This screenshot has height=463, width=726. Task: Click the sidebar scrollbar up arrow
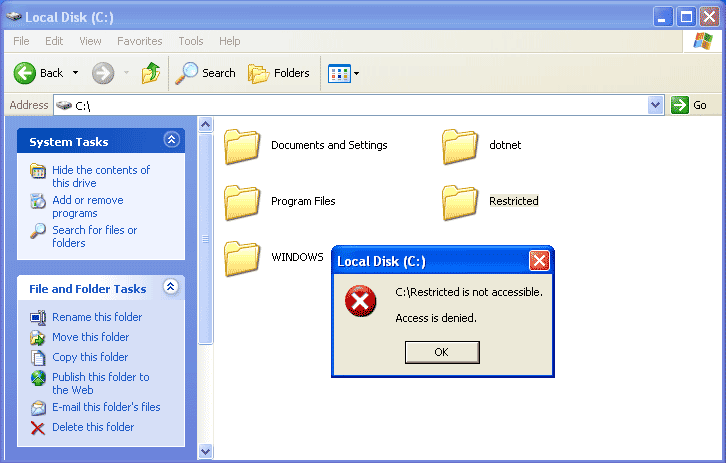tap(206, 125)
